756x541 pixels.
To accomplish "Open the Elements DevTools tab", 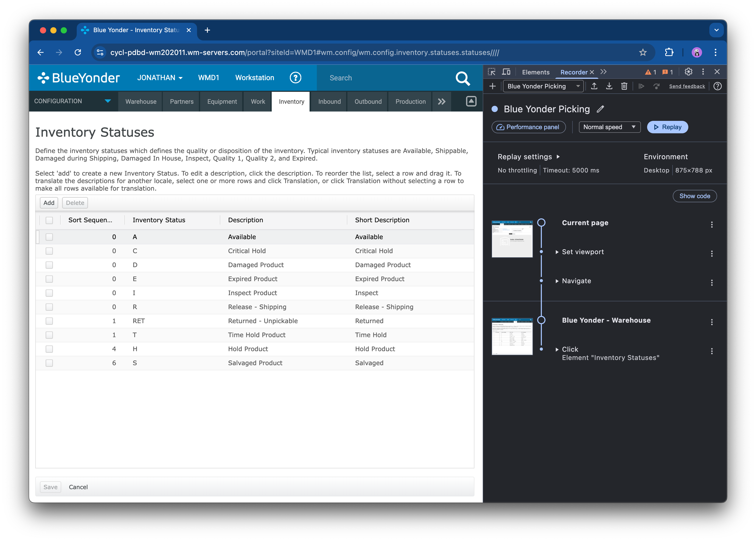I will (x=536, y=72).
